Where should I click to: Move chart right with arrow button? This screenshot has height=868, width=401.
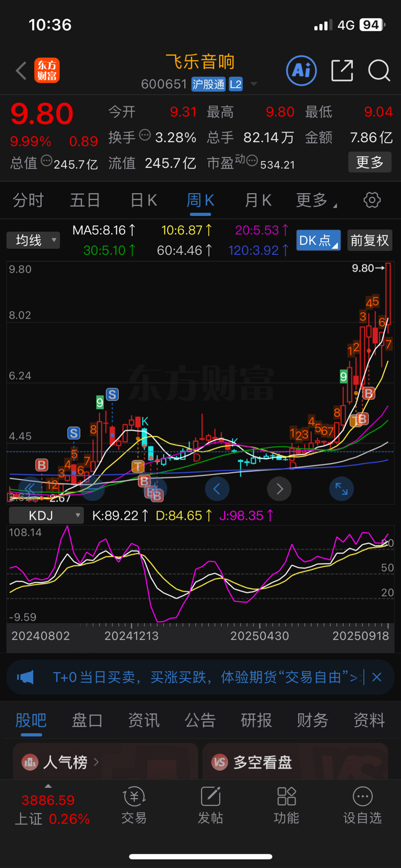click(279, 489)
